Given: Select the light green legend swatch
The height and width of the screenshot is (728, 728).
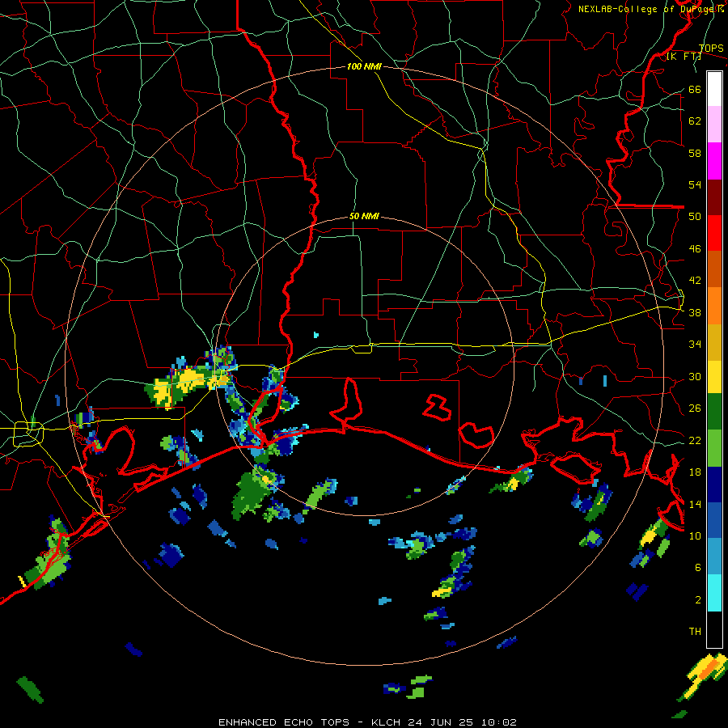Looking at the screenshot, I should pos(714,448).
